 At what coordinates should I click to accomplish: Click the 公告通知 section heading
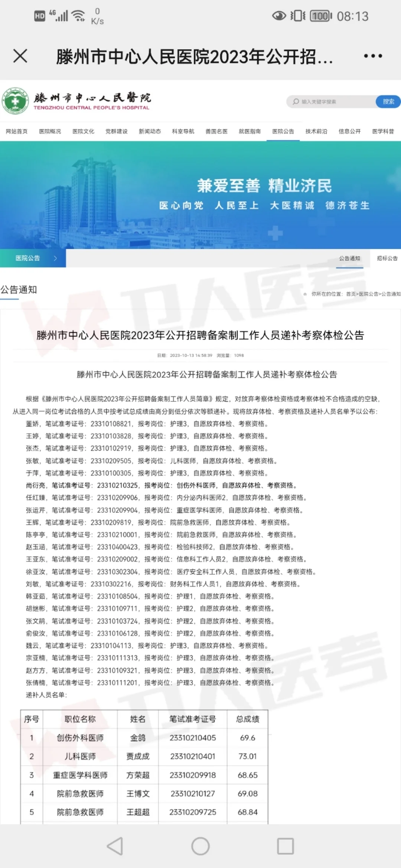tap(19, 290)
